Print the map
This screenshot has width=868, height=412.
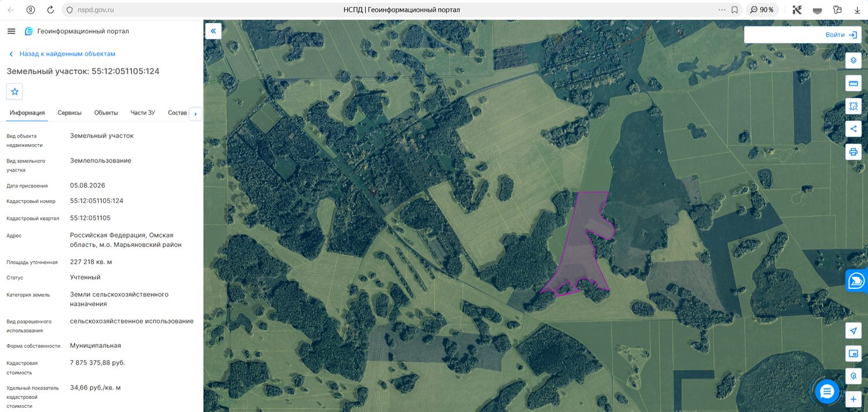[853, 152]
